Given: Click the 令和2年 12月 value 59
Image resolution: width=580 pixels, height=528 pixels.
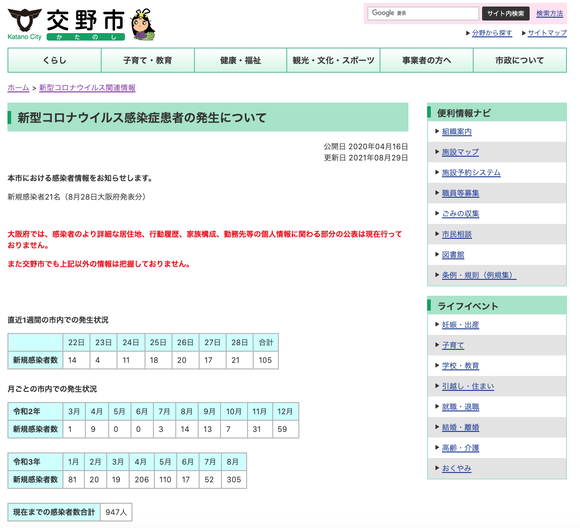Looking at the screenshot, I should pos(286,429).
